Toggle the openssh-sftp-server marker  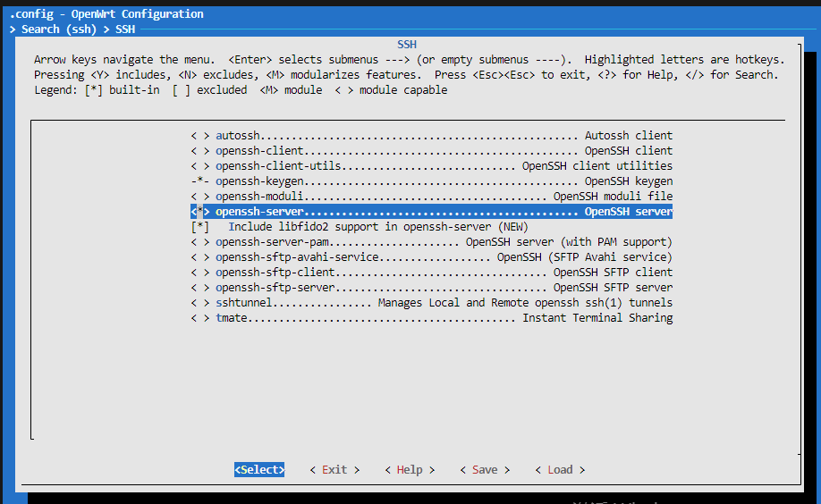[x=200, y=288]
